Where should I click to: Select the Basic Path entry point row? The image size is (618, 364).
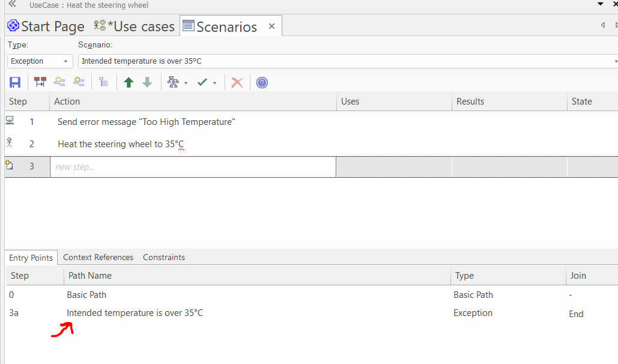86,295
